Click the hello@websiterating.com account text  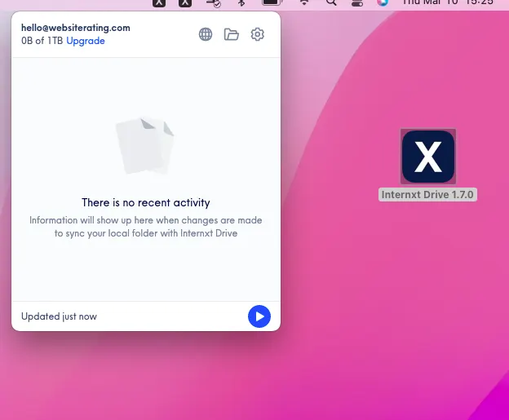(x=76, y=28)
